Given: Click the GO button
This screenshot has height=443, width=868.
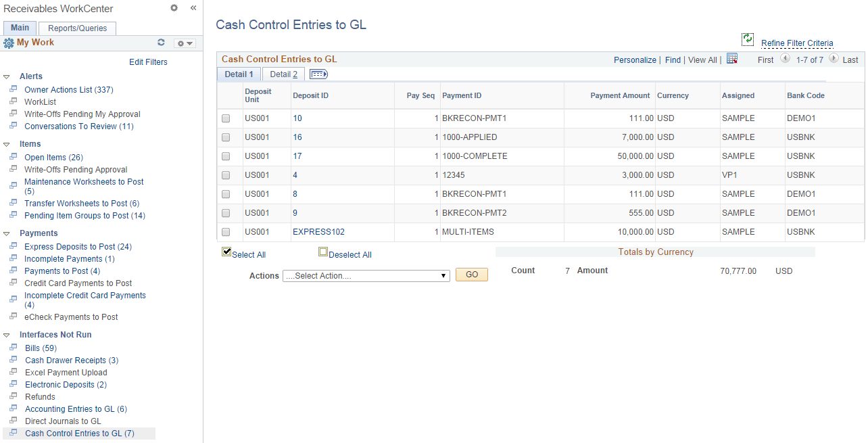Looking at the screenshot, I should pos(471,274).
